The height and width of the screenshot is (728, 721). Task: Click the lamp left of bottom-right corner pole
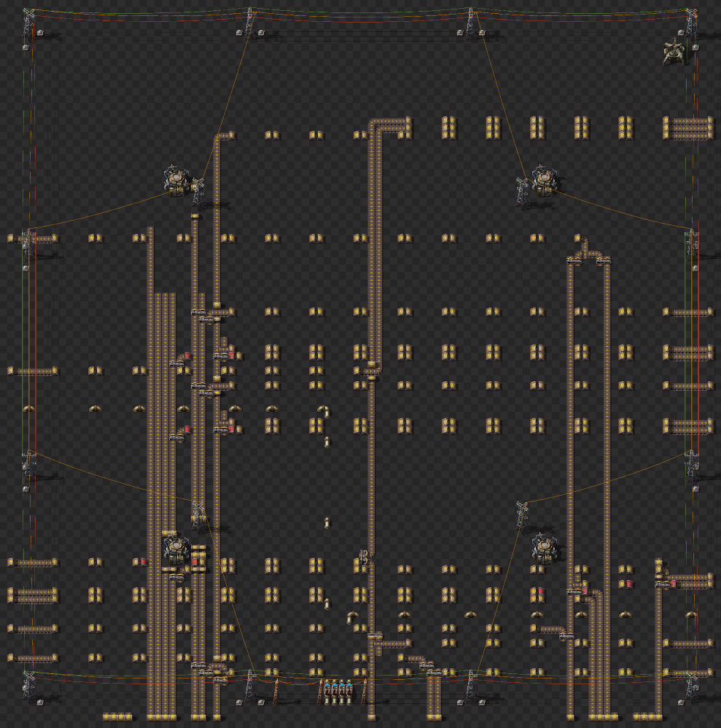(x=681, y=702)
